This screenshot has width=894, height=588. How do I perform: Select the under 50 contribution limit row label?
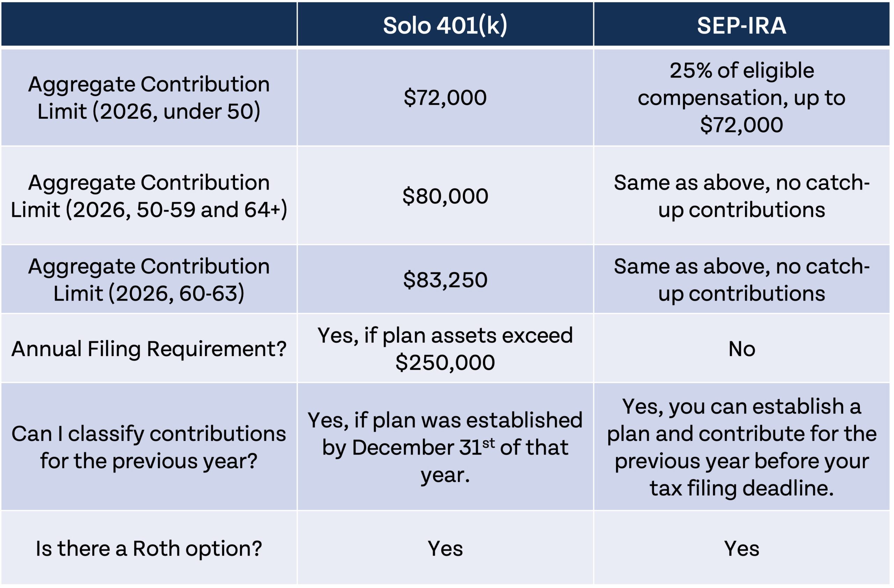[149, 98]
